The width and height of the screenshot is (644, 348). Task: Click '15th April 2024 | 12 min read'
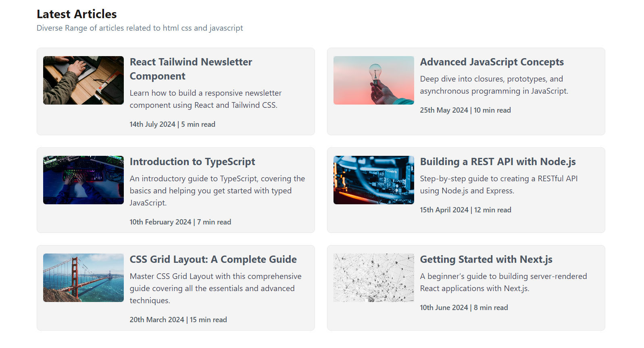click(x=466, y=210)
